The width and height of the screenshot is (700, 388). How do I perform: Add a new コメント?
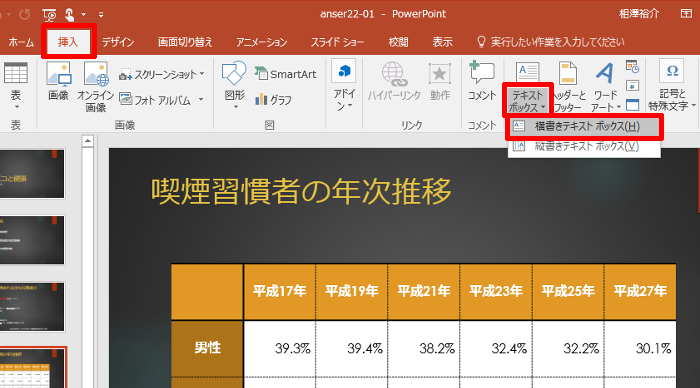(x=482, y=81)
